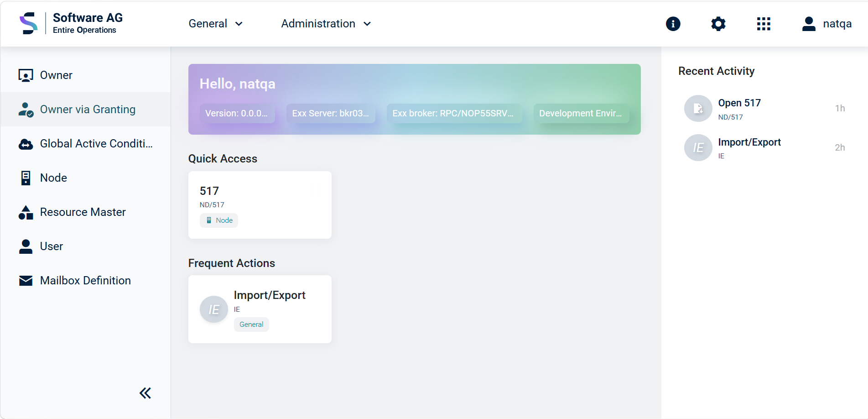Open the info icon in header

pyautogui.click(x=673, y=24)
